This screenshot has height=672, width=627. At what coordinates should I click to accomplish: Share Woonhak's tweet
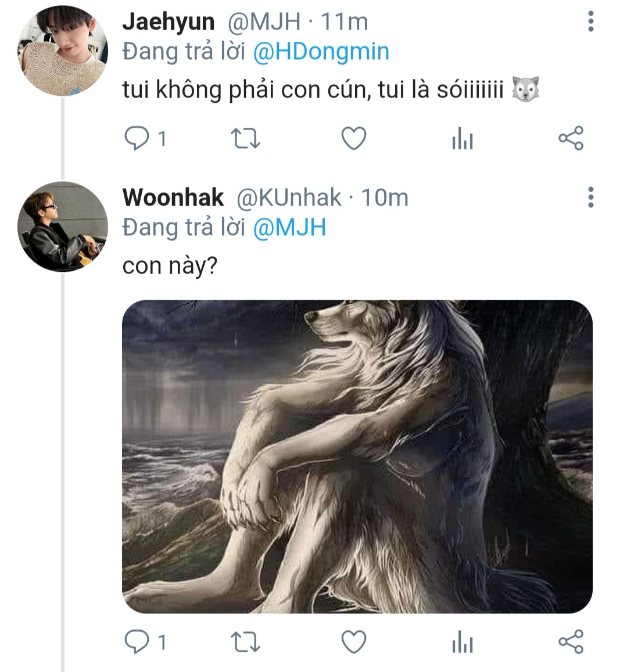(571, 642)
